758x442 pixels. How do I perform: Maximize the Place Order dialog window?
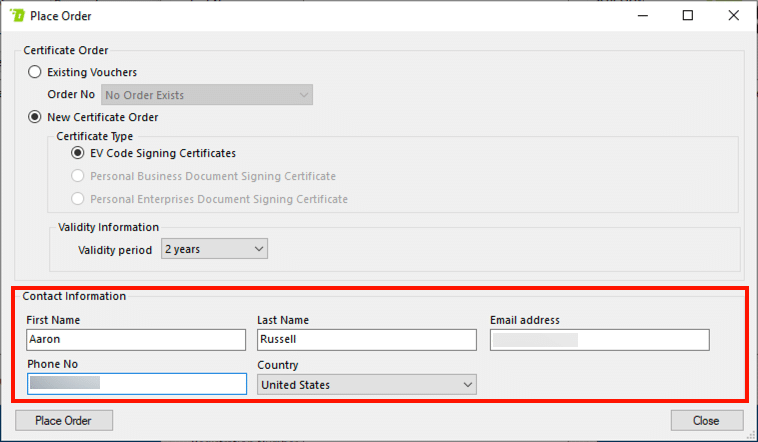687,16
